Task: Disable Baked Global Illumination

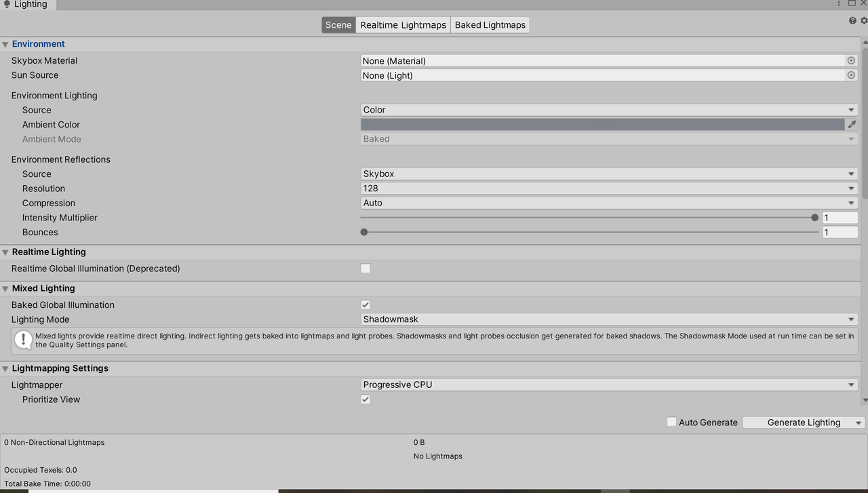Action: tap(366, 304)
